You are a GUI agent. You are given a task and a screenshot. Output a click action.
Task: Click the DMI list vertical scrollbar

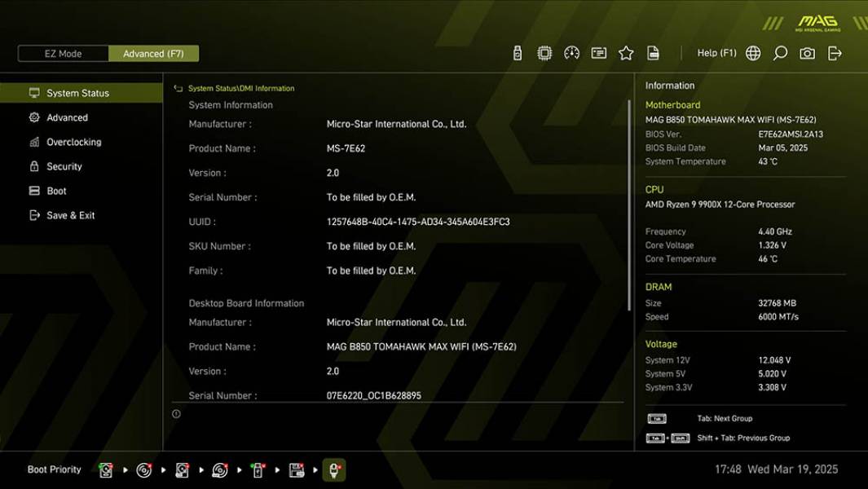629,205
